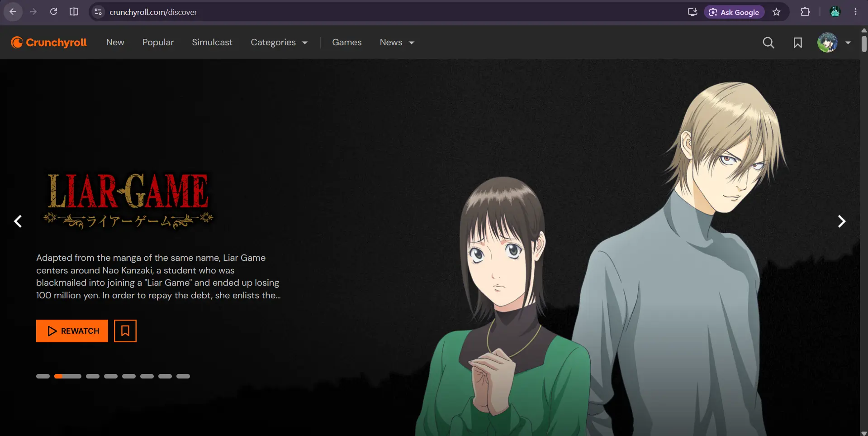Jump to the third carousel slide indicator
This screenshot has height=436, width=868.
tap(93, 376)
